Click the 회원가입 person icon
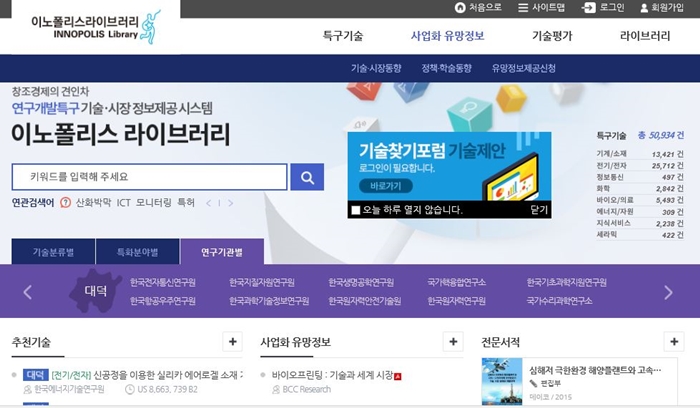The image size is (700, 408). (644, 8)
